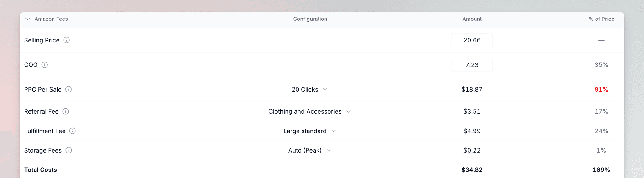Click the underlined $0.22 storage amount
Screen dimensions: 644x178
point(472,150)
